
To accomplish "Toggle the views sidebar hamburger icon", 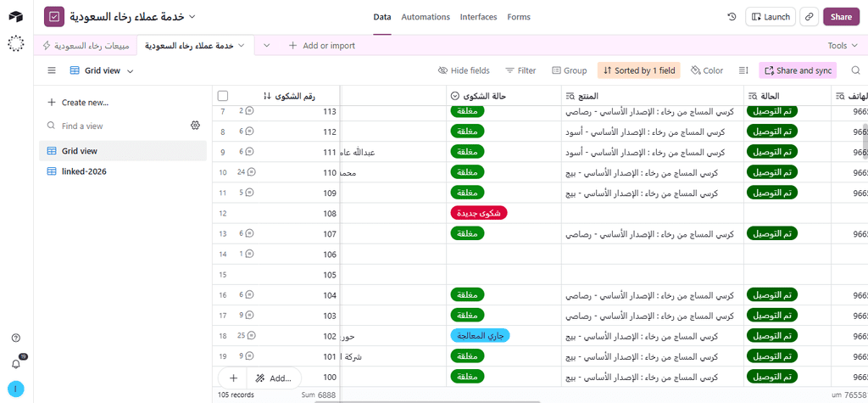I will 52,70.
